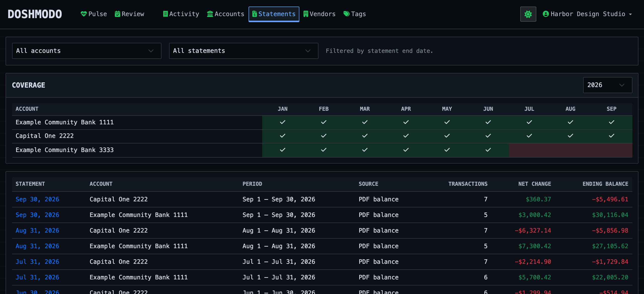This screenshot has width=644, height=294.
Task: Click ending balance $30,116.04
Action: (x=610, y=215)
